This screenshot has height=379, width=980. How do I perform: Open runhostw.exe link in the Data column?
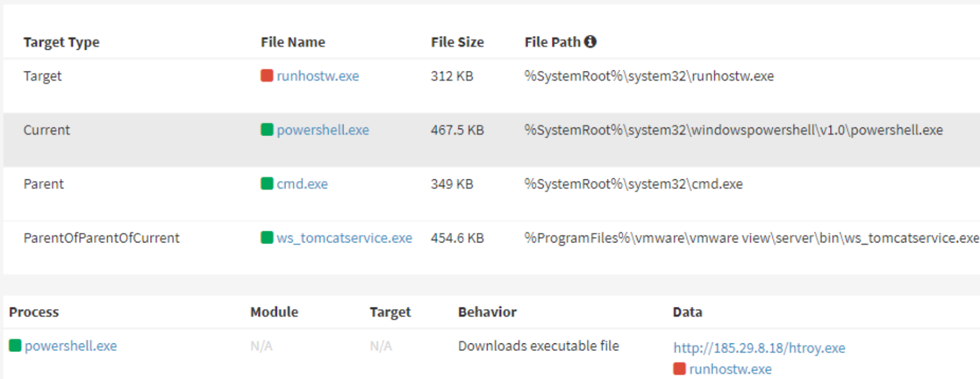pos(730,369)
